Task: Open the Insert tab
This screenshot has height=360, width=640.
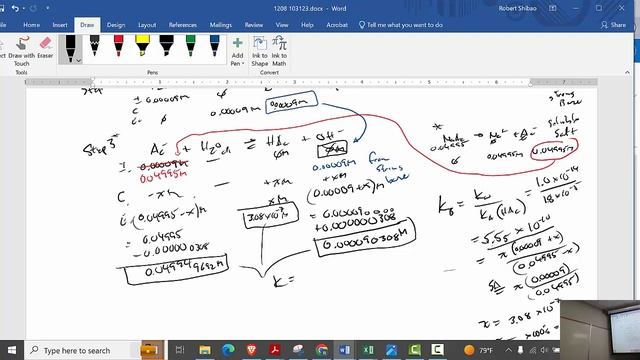Action: tap(60, 25)
